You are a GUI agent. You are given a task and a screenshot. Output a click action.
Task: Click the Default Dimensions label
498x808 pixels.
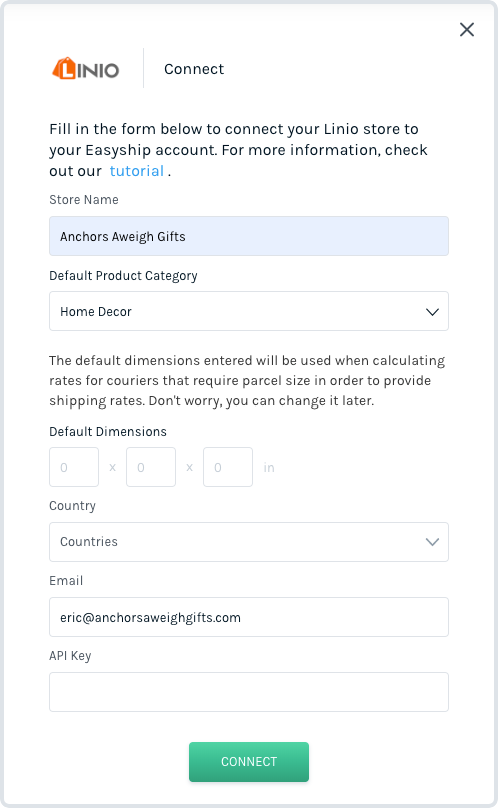coord(108,431)
